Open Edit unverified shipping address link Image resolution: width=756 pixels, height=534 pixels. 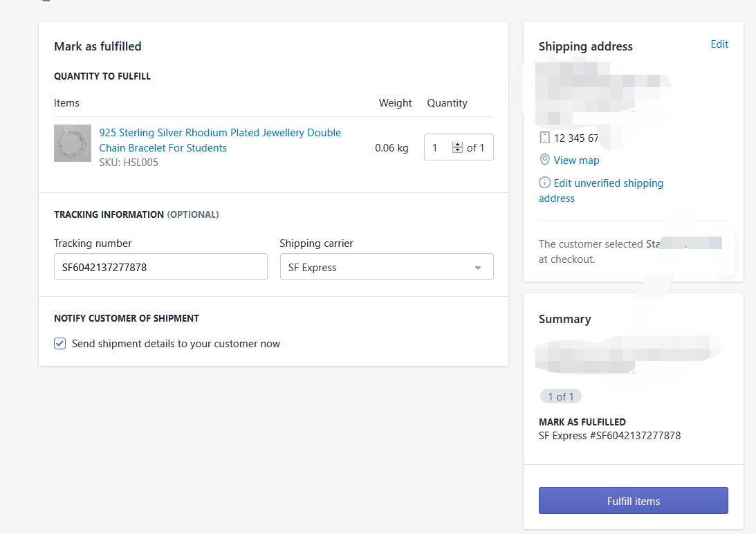pyautogui.click(x=608, y=183)
